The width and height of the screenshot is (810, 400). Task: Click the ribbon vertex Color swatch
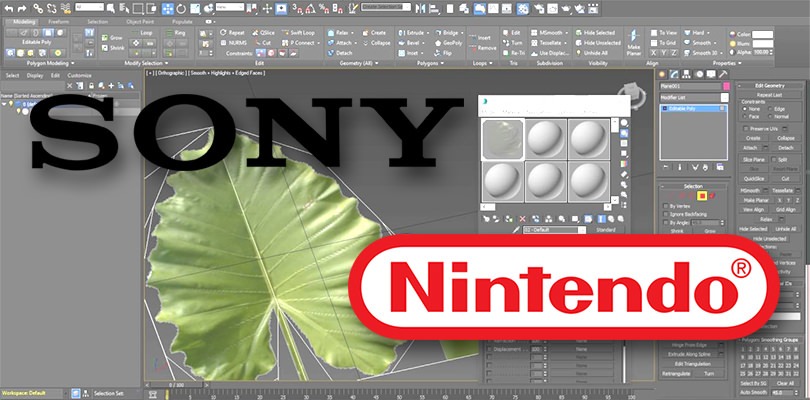coord(762,34)
